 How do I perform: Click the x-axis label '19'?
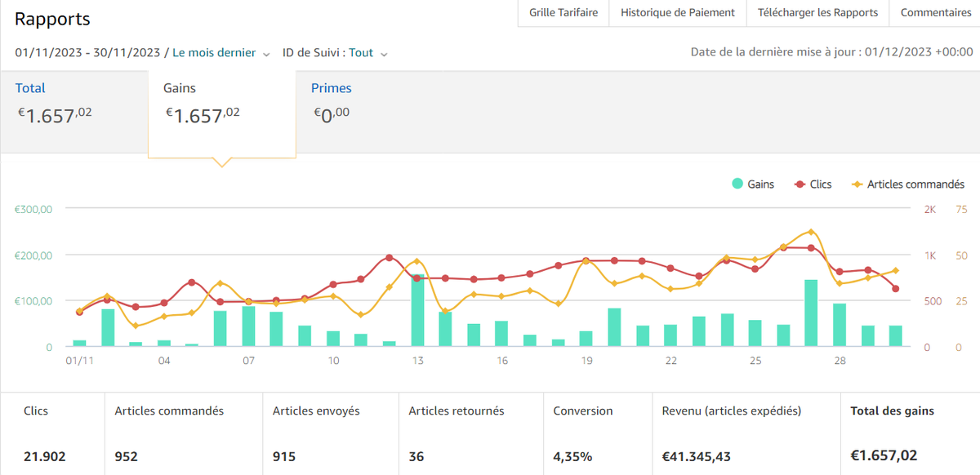tap(587, 361)
